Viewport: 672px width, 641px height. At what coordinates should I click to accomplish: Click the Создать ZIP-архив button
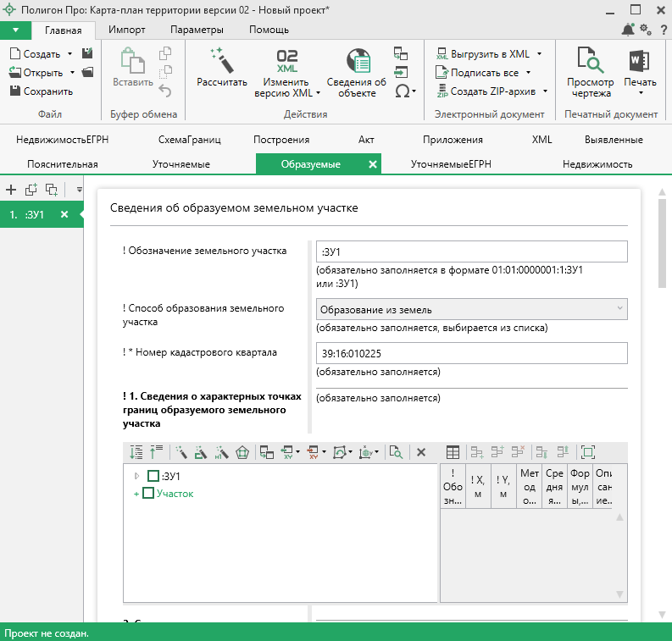click(x=491, y=91)
